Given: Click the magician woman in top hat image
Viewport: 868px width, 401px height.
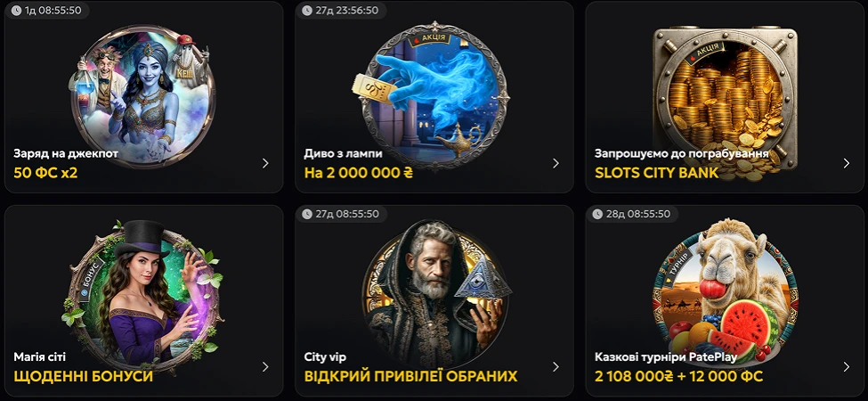Looking at the screenshot, I should point(142,297).
